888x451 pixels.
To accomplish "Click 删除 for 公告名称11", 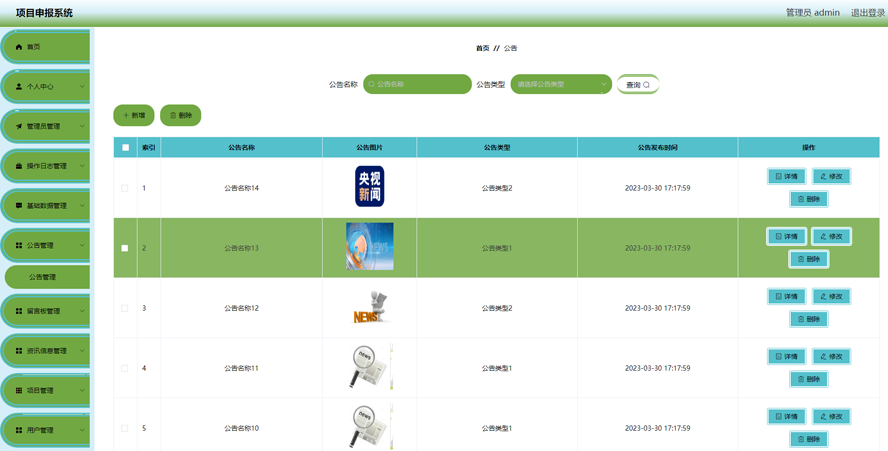I will [809, 379].
